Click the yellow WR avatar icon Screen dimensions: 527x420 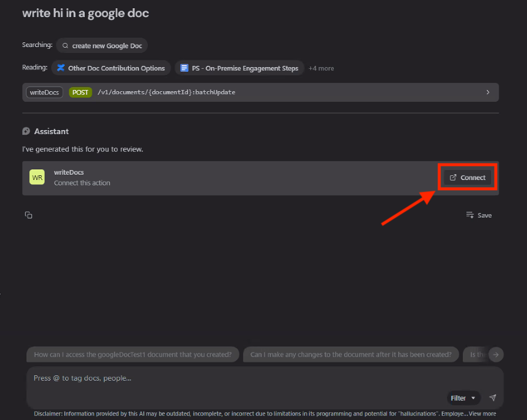click(x=37, y=178)
